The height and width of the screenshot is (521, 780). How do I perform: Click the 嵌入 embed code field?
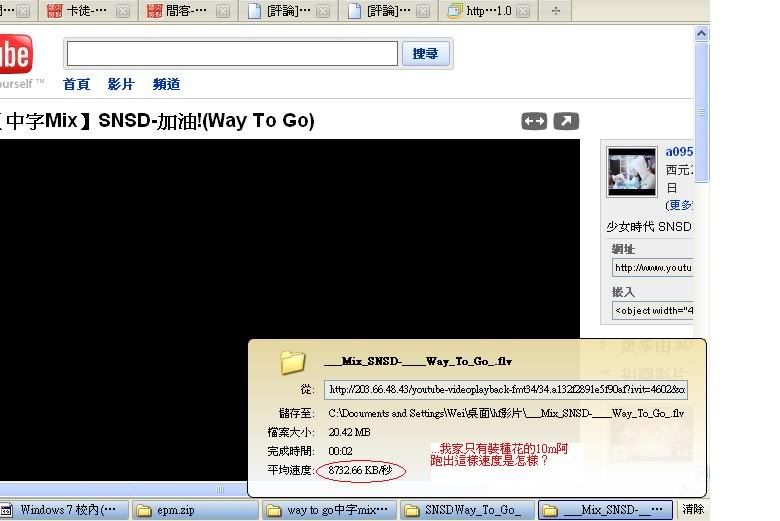pos(652,311)
